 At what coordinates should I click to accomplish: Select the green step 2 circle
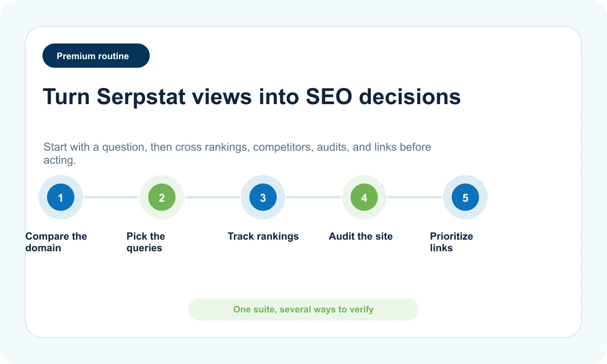point(162,197)
